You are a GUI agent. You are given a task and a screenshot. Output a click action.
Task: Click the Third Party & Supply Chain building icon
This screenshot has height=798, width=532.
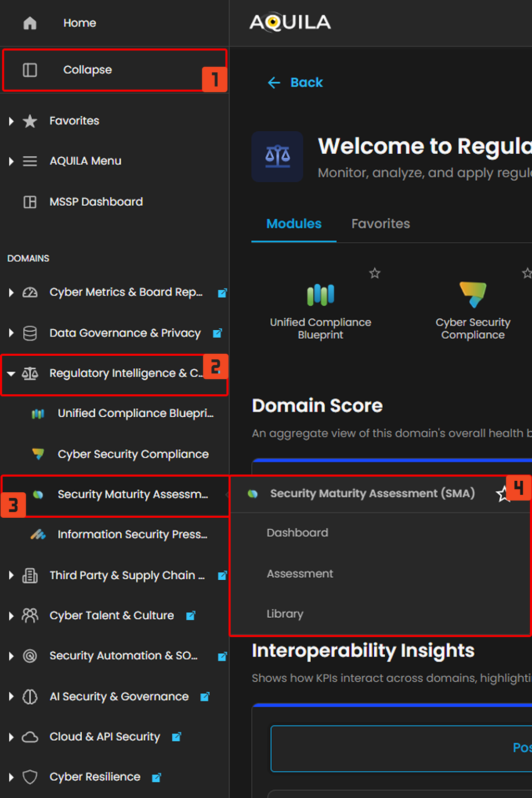click(30, 576)
